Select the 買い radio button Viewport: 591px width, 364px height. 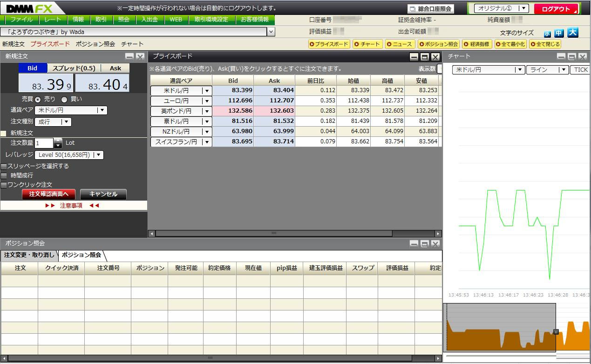click(x=64, y=99)
